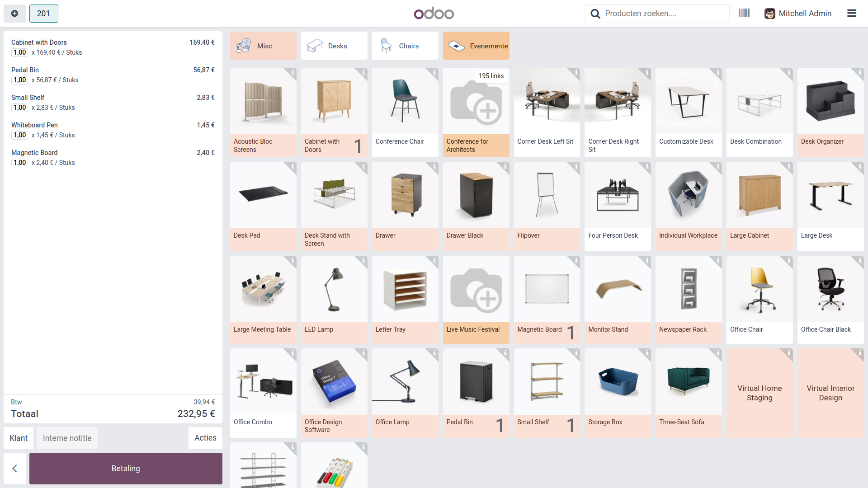Open the hamburger menu

(x=851, y=14)
